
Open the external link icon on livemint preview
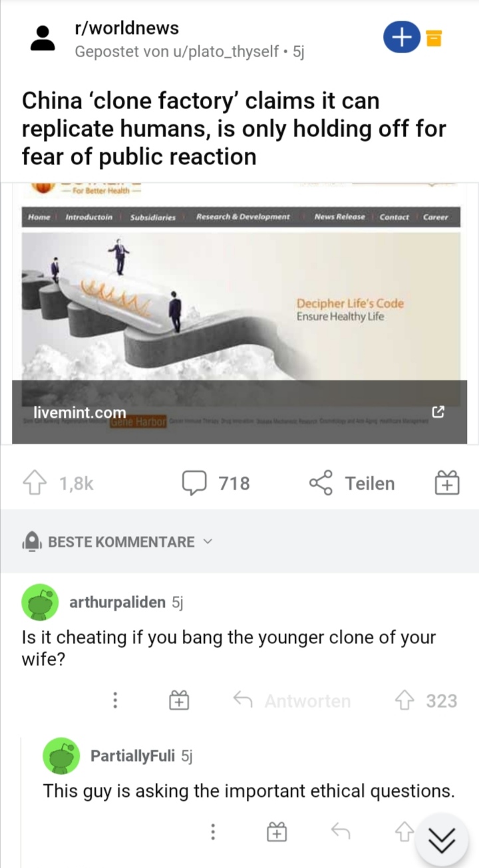(438, 412)
